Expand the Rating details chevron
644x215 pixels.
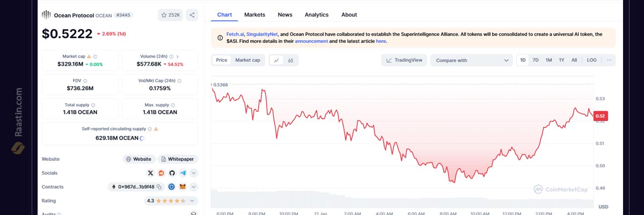coord(192,200)
